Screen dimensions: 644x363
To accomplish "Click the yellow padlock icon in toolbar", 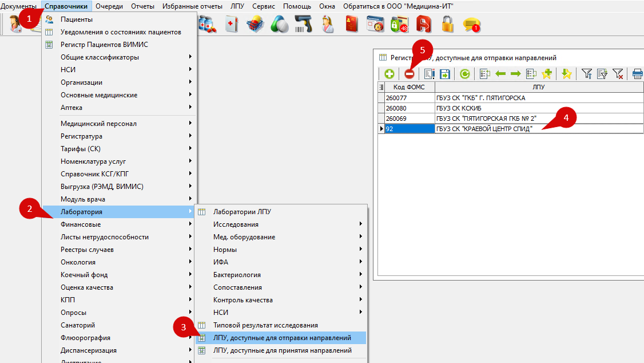I will (x=447, y=24).
